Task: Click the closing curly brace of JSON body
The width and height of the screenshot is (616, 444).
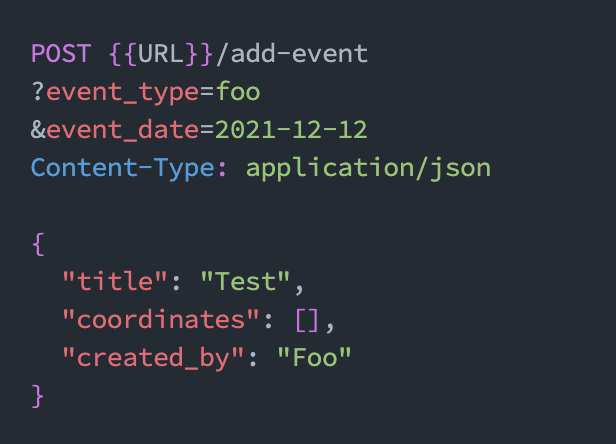Action: 38,396
